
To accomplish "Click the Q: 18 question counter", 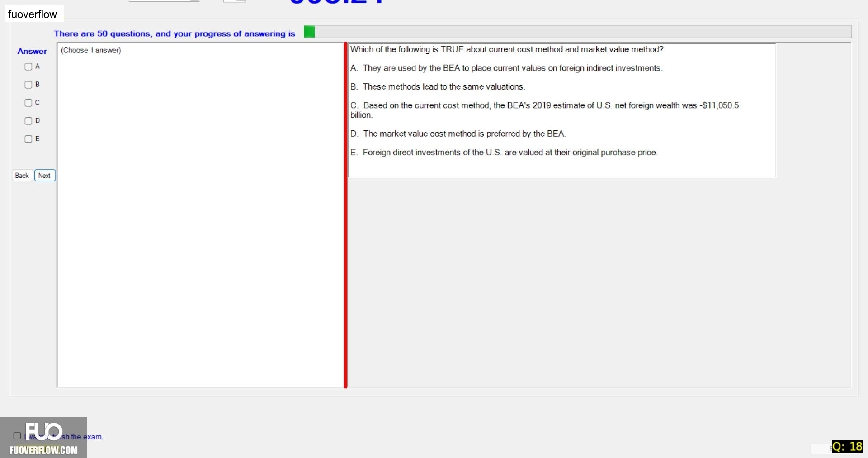I will coord(847,447).
